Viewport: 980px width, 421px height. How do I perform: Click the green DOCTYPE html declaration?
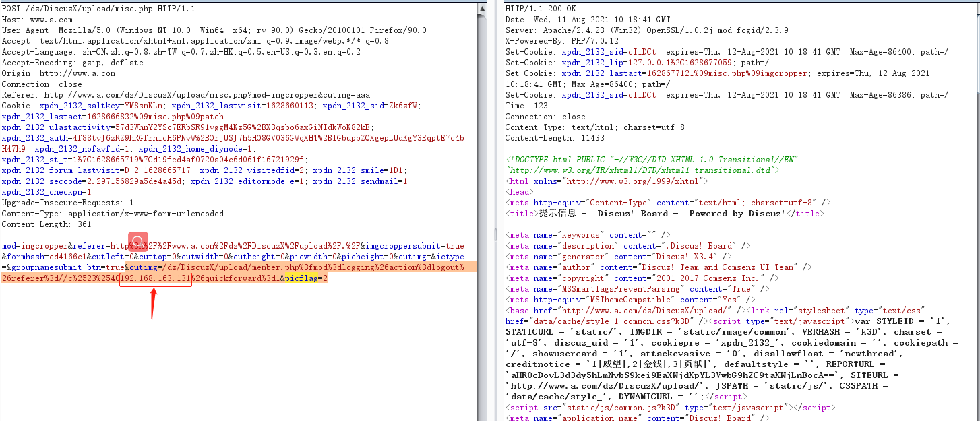[652, 165]
